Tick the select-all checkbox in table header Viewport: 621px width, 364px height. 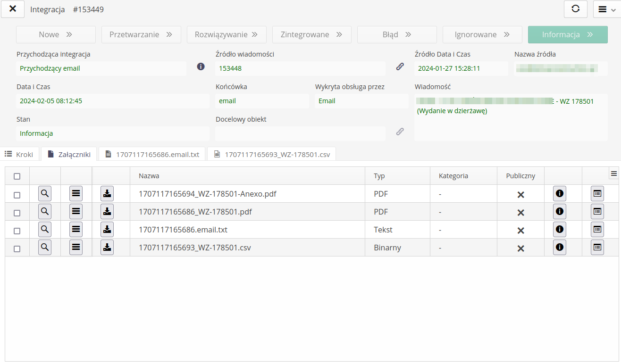(17, 176)
